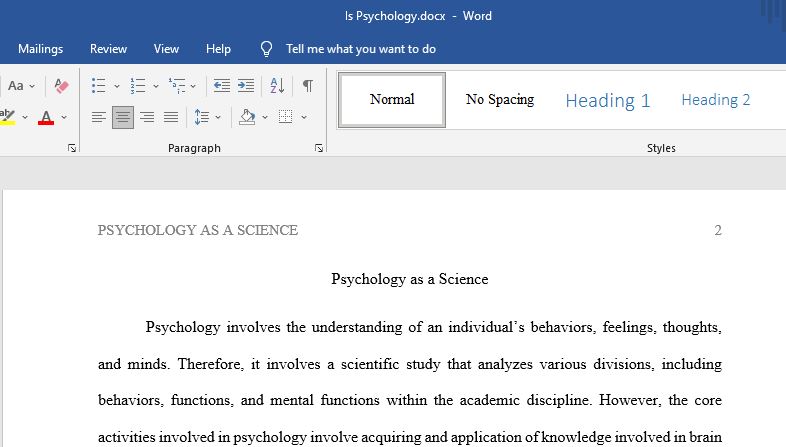Toggle Center alignment button
Viewport: 786px width, 447px height.
pyautogui.click(x=123, y=117)
